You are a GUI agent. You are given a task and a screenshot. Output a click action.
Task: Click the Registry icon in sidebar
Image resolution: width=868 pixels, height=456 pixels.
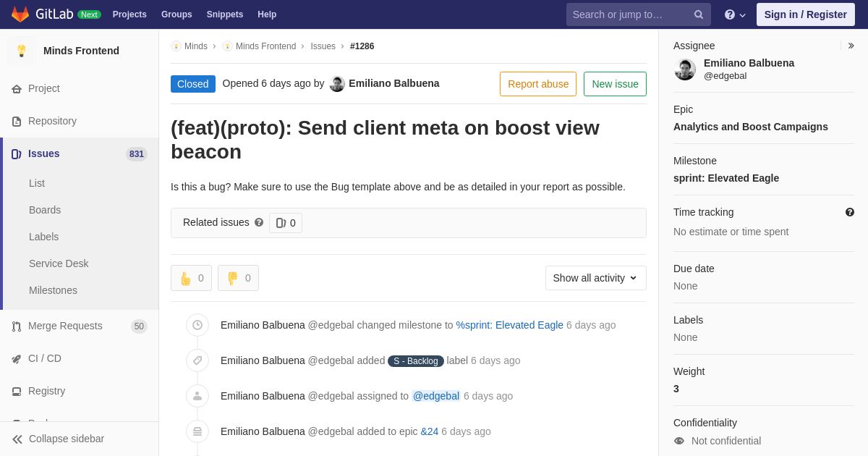[x=17, y=392]
